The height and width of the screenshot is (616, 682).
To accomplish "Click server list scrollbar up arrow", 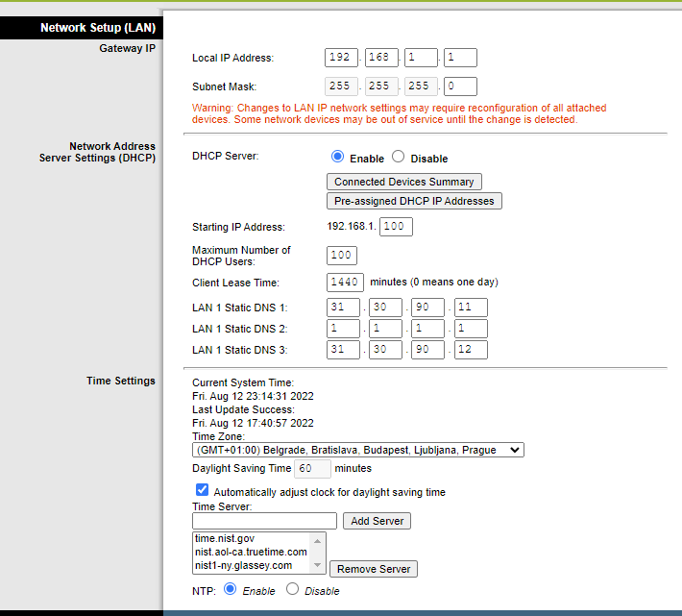I will [318, 541].
